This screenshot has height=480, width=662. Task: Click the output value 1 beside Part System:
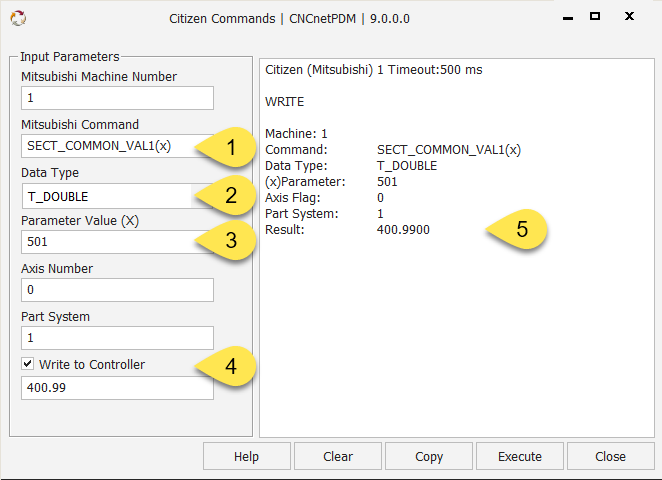(380, 214)
